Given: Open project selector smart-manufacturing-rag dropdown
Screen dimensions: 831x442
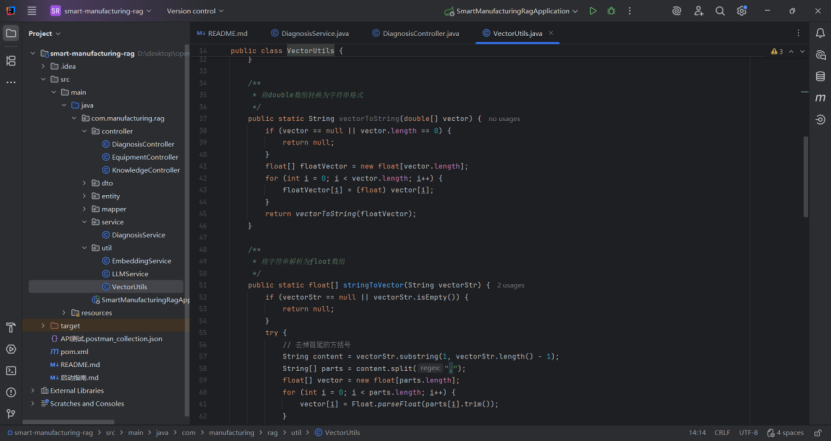Looking at the screenshot, I should coord(101,11).
